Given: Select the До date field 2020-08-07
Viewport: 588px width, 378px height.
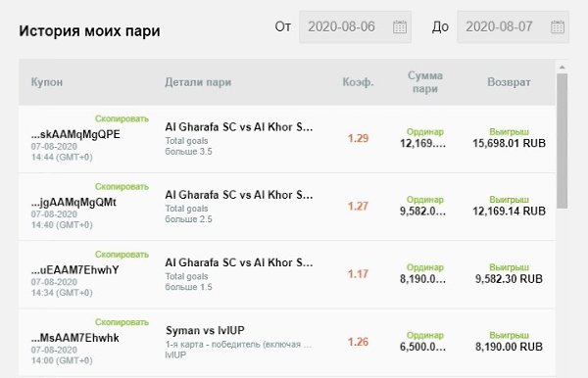Looking at the screenshot, I should [513, 27].
